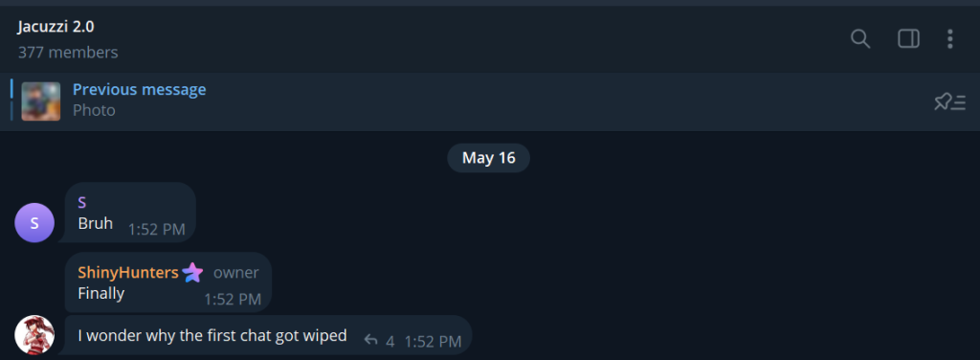This screenshot has width=980, height=360.
Task: Show all pinned messages list icon
Action: [x=949, y=101]
